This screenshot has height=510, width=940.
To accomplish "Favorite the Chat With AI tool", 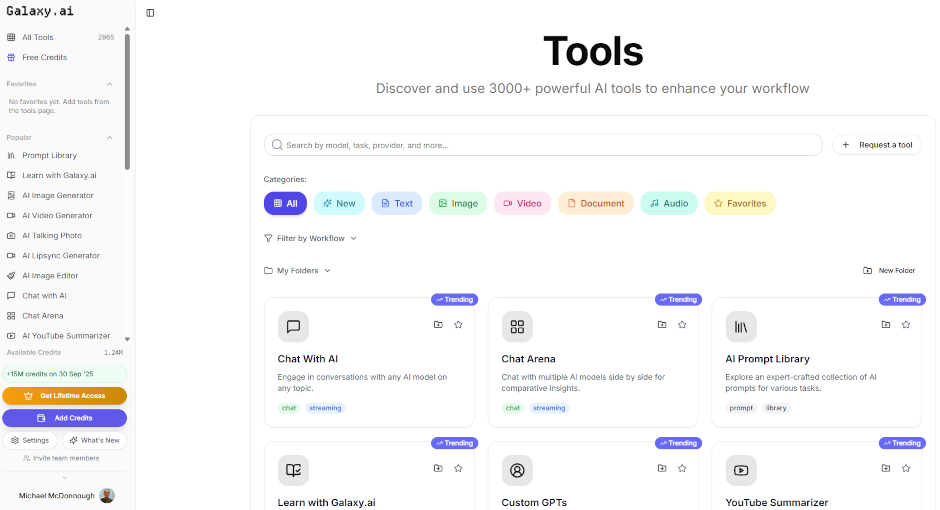I will coord(459,325).
